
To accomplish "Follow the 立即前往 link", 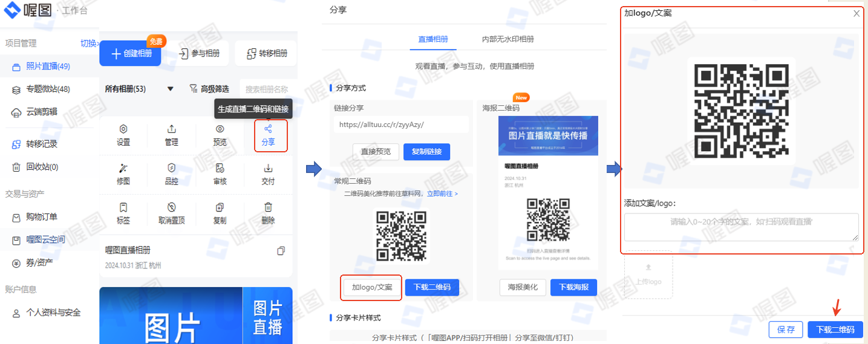I will coord(442,193).
